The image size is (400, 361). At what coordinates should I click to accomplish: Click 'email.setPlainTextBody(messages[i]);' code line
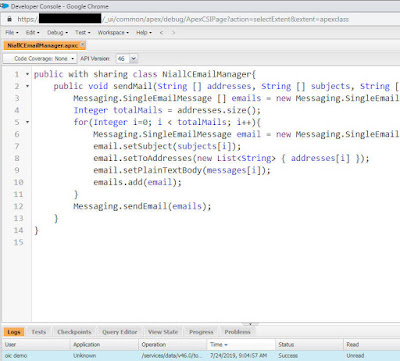coord(182,170)
